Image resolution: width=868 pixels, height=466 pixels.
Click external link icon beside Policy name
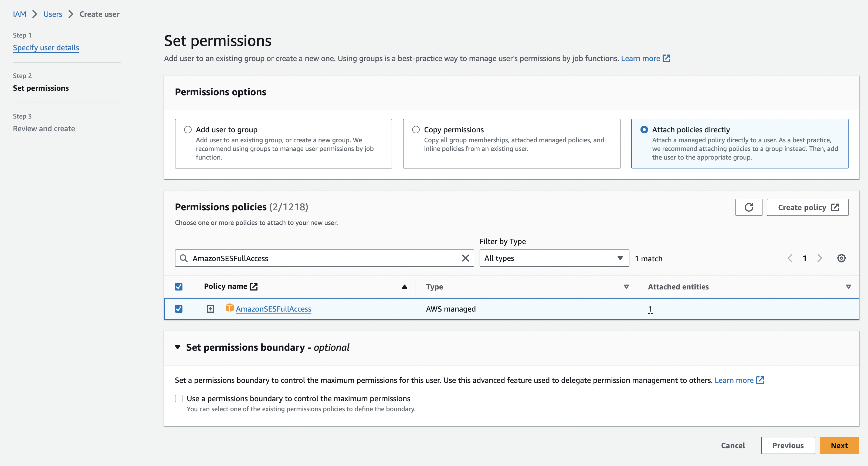tap(254, 286)
